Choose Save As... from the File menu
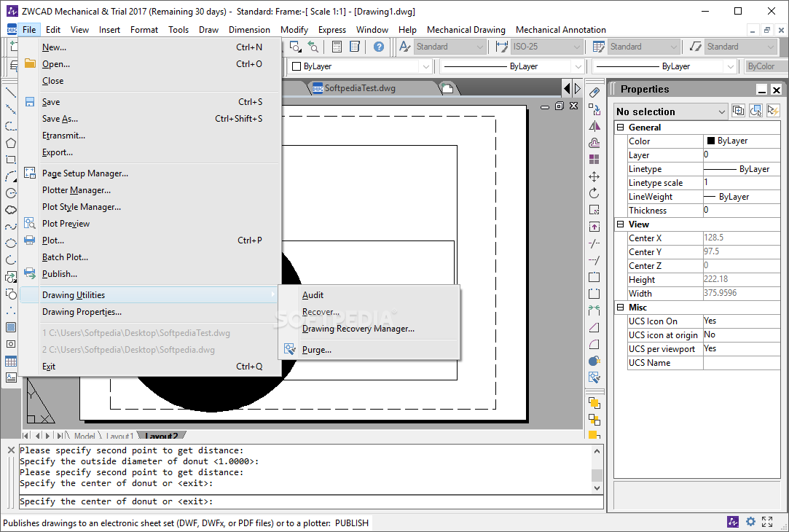Viewport: 789px width, 532px height. [151, 119]
